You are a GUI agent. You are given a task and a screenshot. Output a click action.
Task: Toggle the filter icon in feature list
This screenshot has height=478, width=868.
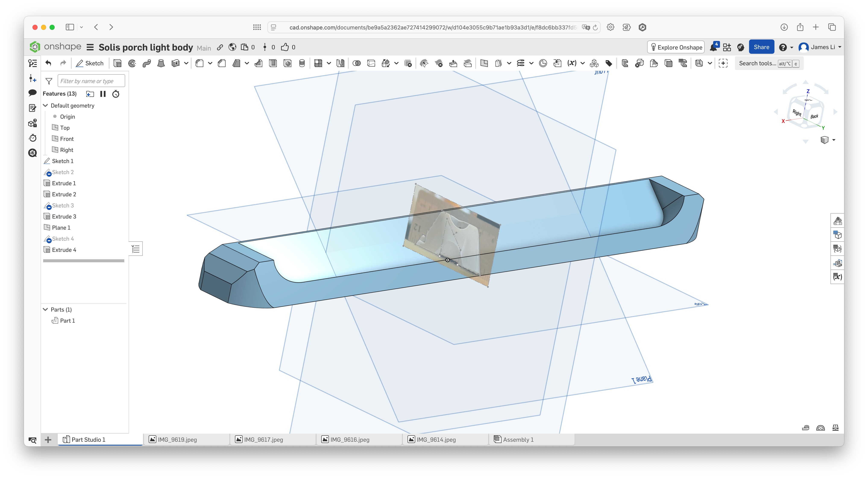coord(49,81)
